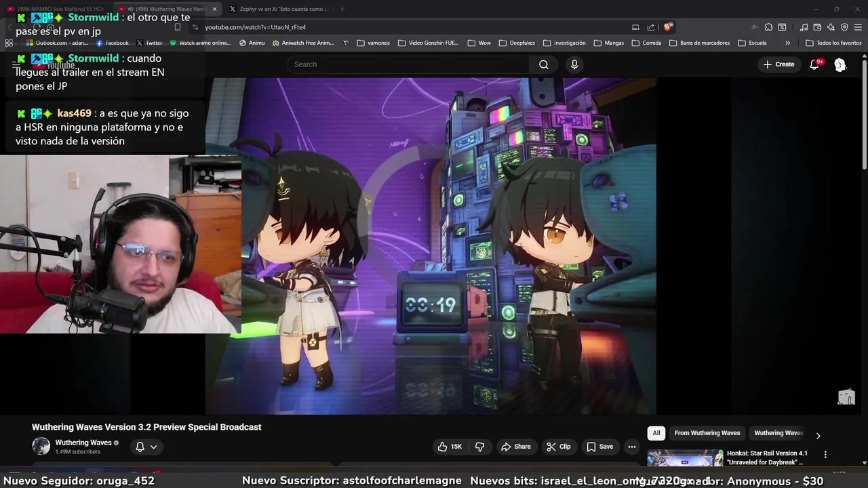
Task: Start voice search with the microphone icon
Action: coord(574,64)
